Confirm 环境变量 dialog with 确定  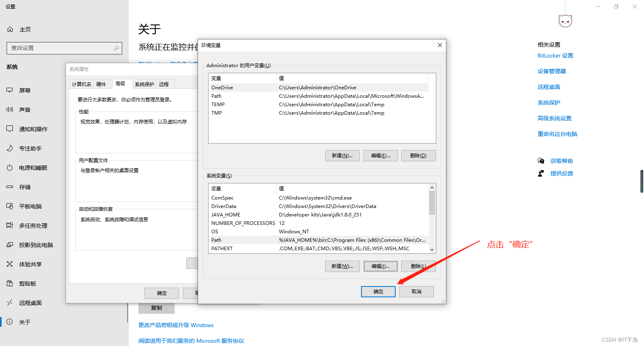(x=378, y=292)
